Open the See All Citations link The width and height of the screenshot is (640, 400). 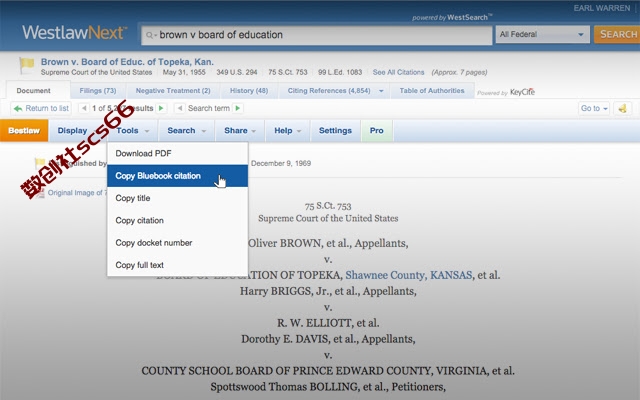[x=398, y=72]
